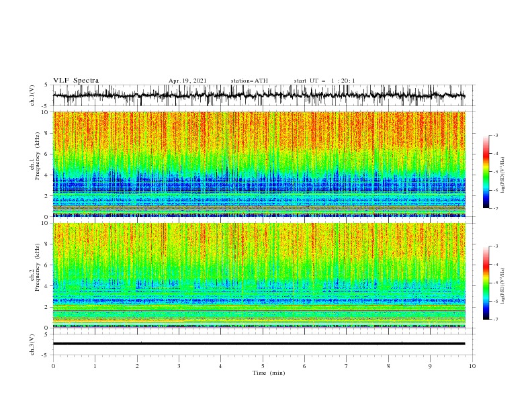This screenshot has height=411, width=532.
Task: Click the time axis tick label "5"
Action: [263, 366]
